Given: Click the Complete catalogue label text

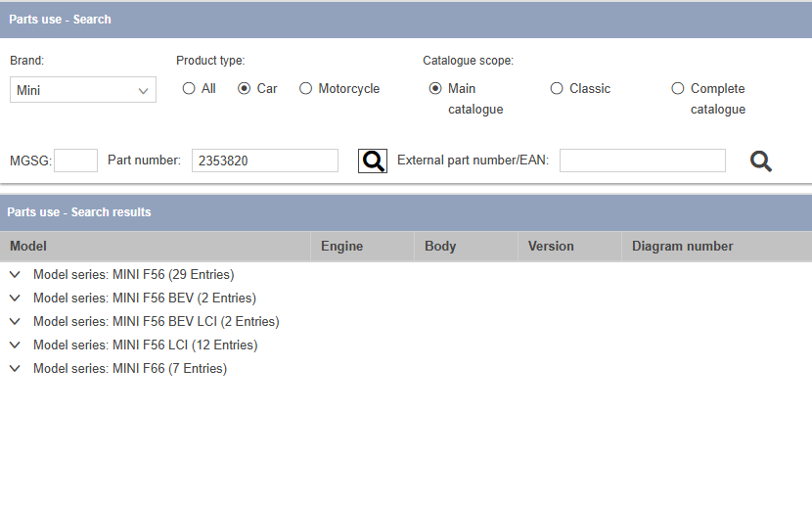Looking at the screenshot, I should [x=718, y=99].
